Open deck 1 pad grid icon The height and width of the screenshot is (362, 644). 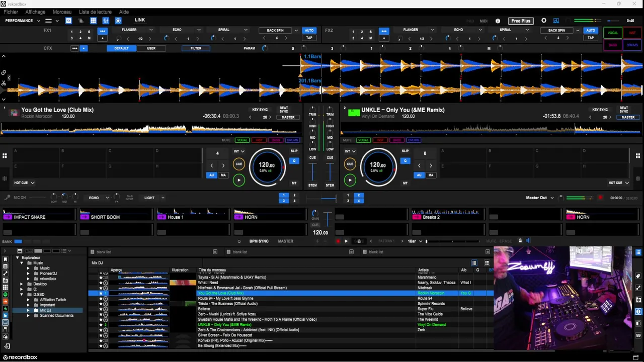(5, 156)
